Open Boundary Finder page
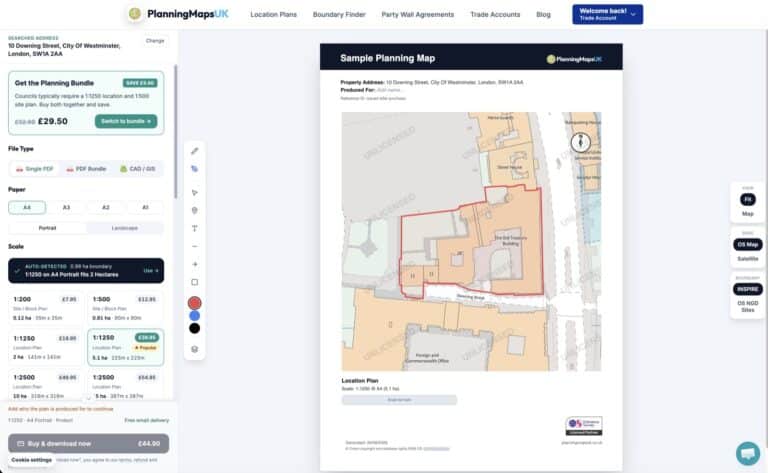Image resolution: width=768 pixels, height=473 pixels. point(339,15)
